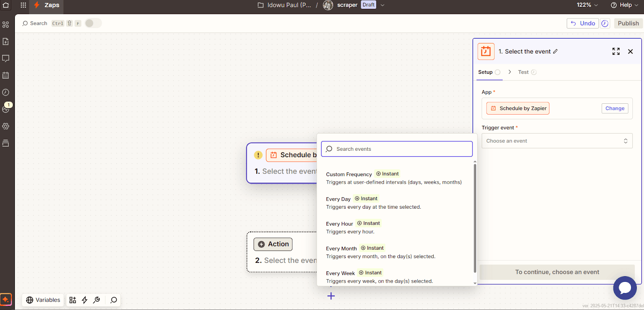Click the Draft status badge
Image resolution: width=644 pixels, height=310 pixels.
[x=368, y=5]
